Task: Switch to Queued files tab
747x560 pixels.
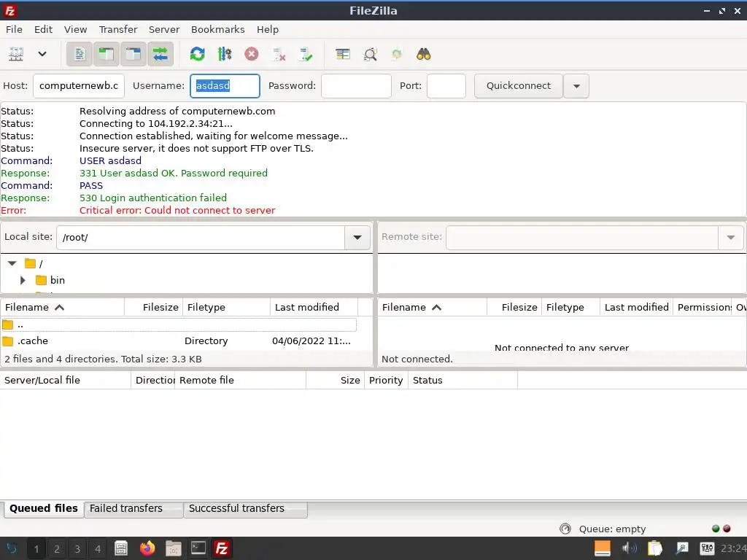Action: point(43,508)
